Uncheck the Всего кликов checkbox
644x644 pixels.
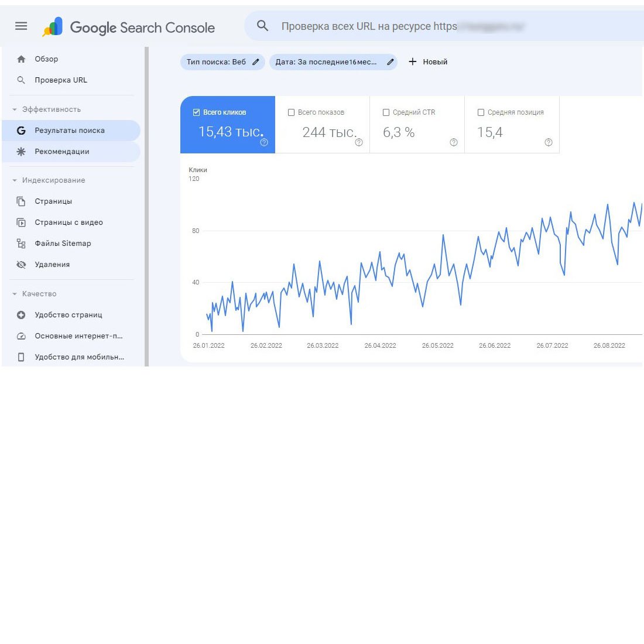197,112
